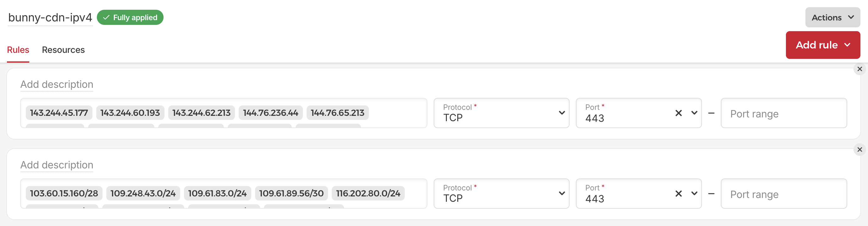Clear port 443 in first rule
The width and height of the screenshot is (868, 226).
click(678, 113)
